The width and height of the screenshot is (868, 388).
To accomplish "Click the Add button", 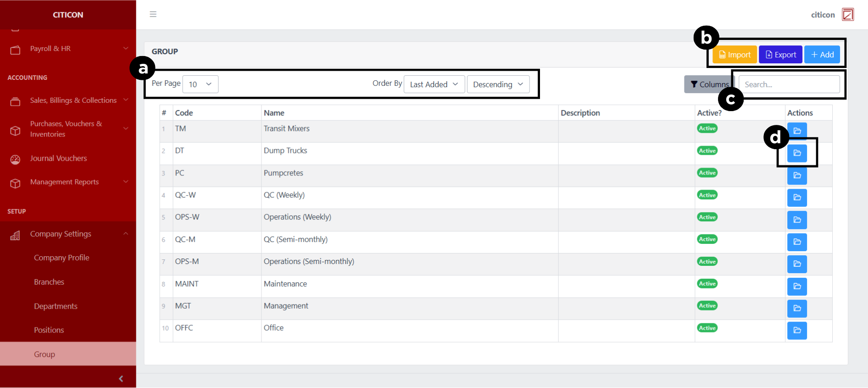I will pyautogui.click(x=822, y=55).
